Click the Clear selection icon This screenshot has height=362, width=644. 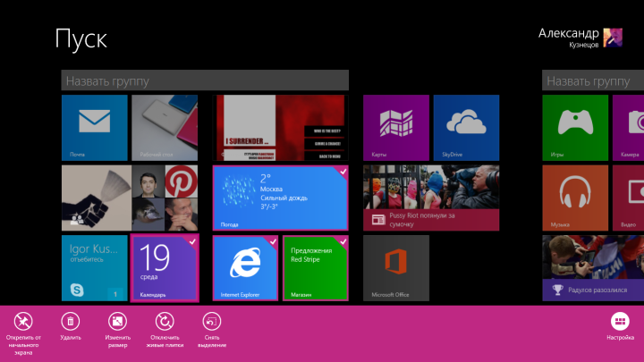pyautogui.click(x=211, y=321)
